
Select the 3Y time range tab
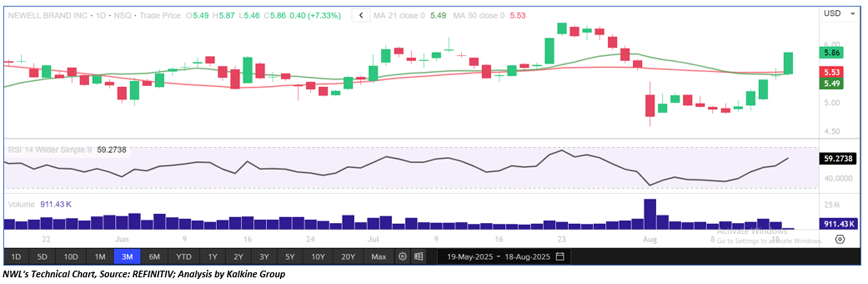(264, 257)
